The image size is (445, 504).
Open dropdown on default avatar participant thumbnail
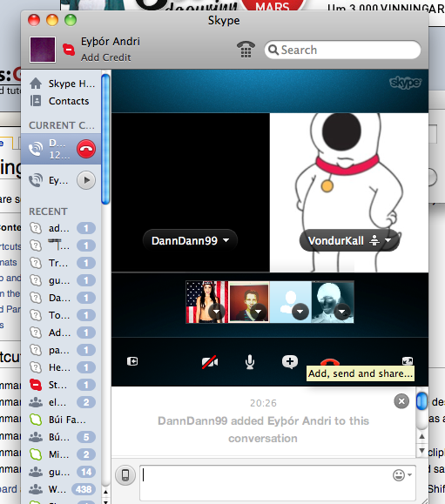300,312
